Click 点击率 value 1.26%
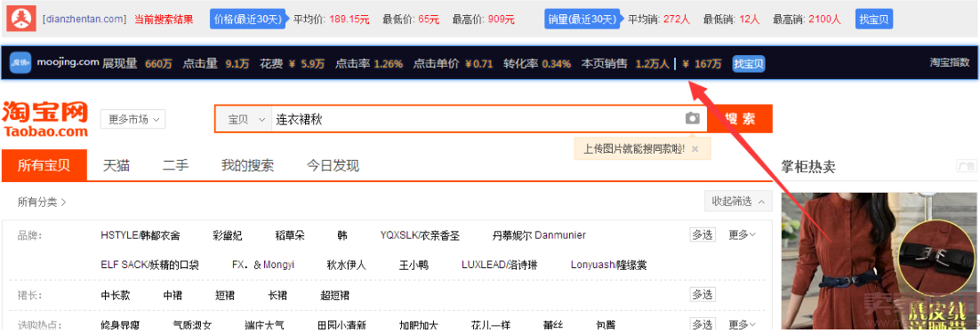 (x=389, y=64)
